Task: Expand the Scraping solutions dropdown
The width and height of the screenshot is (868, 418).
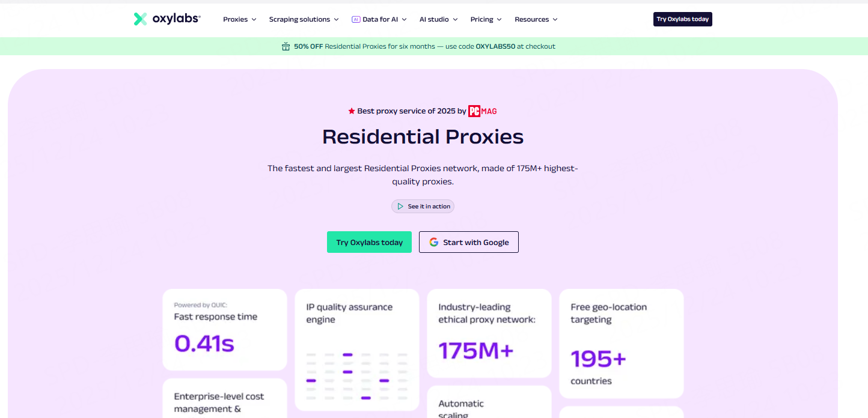Action: [304, 19]
